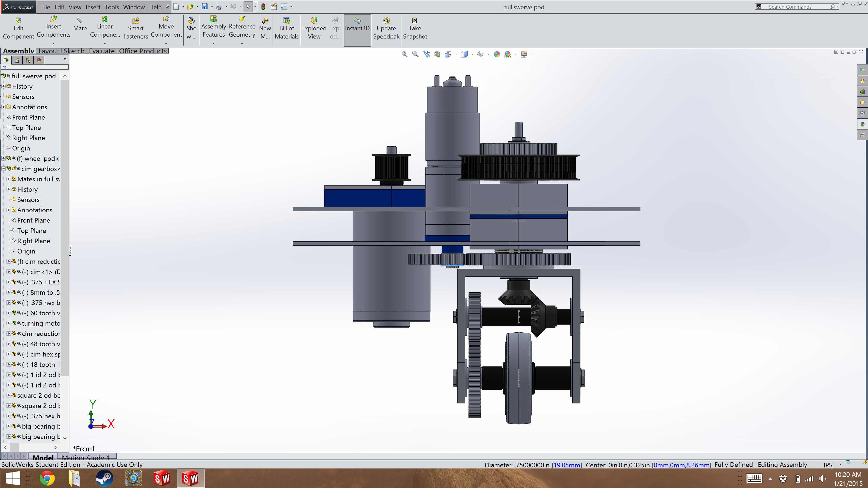
Task: Open the Tools menu
Action: 111,7
